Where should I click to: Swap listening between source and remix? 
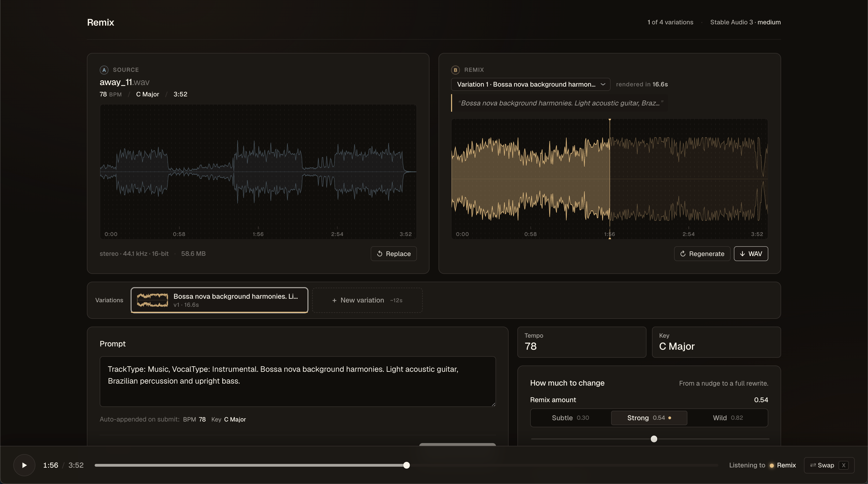(x=829, y=465)
